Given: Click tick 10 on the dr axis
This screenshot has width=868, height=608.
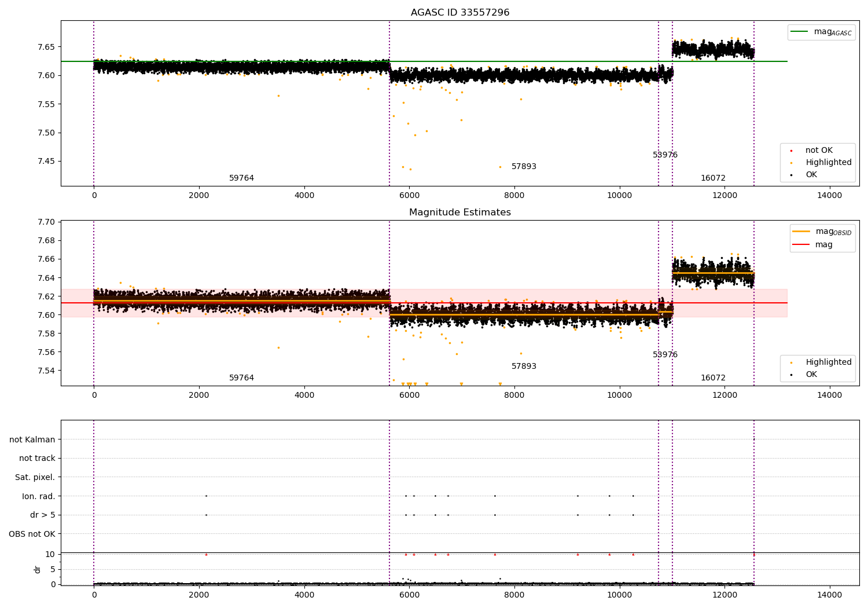Looking at the screenshot, I should [x=50, y=554].
